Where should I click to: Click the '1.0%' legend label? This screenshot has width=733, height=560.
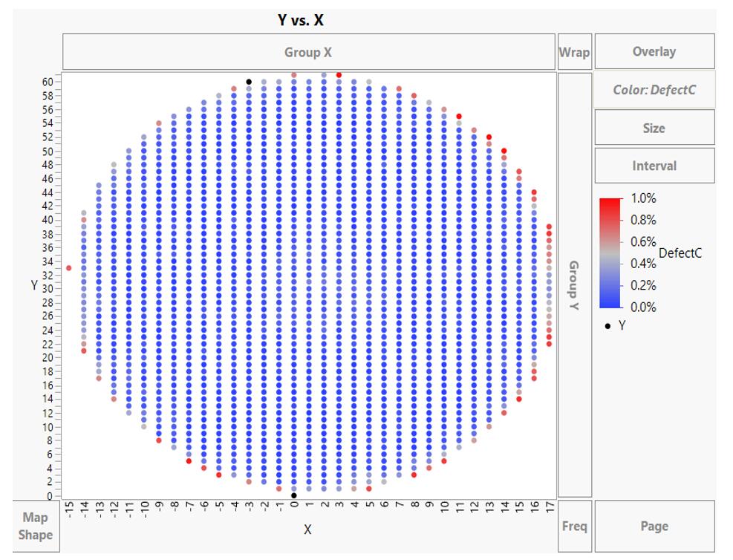click(643, 198)
